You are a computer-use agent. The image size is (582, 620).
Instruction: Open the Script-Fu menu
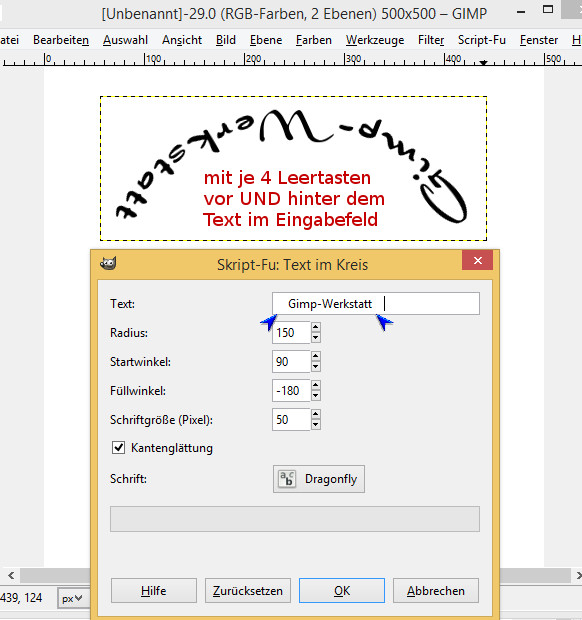coord(482,40)
